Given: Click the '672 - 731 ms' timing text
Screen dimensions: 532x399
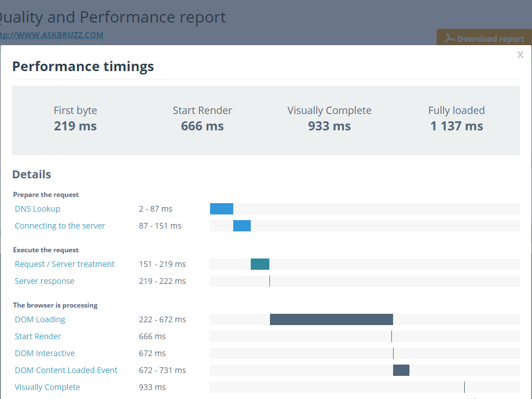Looking at the screenshot, I should click(x=162, y=370).
